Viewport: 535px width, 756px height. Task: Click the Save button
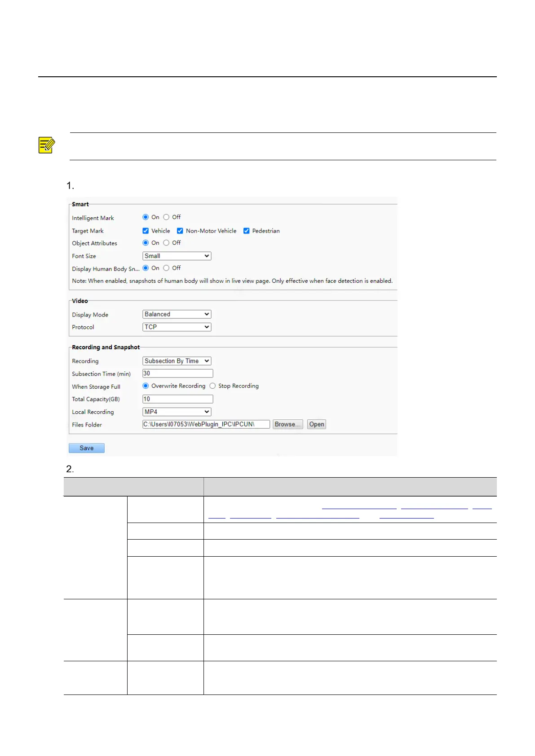click(x=87, y=448)
